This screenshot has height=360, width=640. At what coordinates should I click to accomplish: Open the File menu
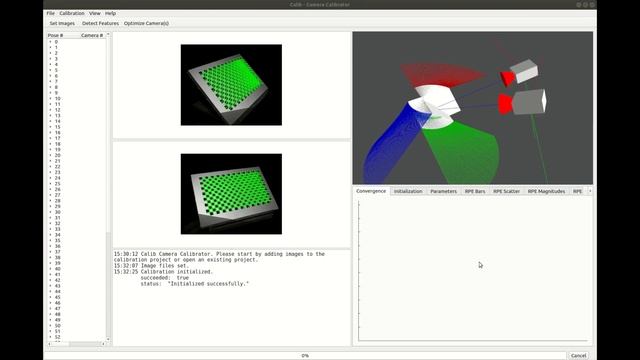(50, 13)
